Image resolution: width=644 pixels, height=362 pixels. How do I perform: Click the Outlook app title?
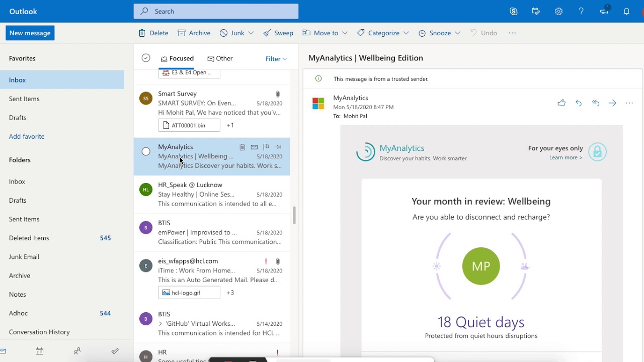point(23,11)
